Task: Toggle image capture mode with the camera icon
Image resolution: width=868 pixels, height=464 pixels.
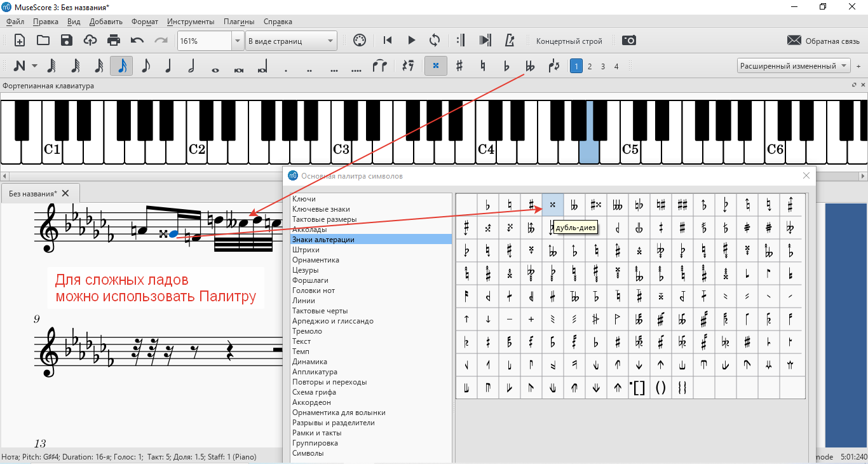Action: pos(628,41)
